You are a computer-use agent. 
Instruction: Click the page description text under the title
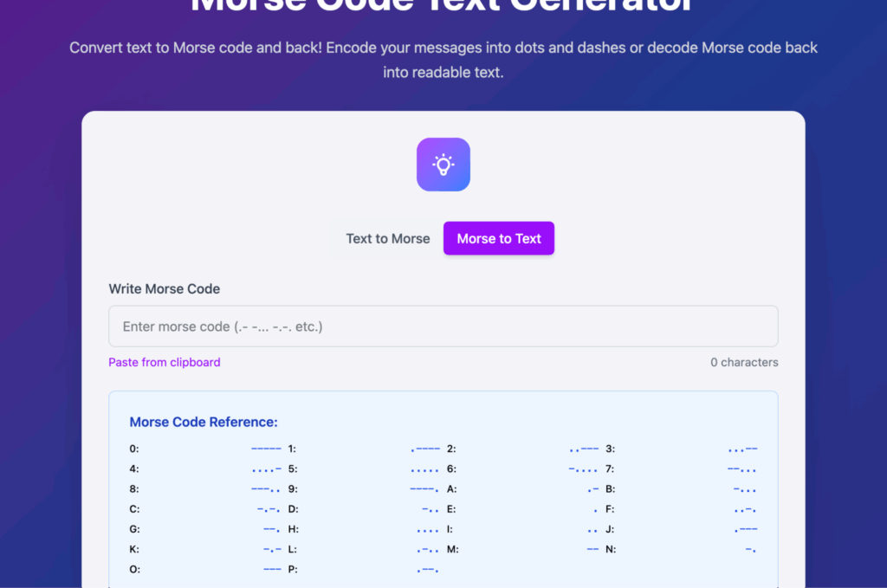[x=443, y=60]
